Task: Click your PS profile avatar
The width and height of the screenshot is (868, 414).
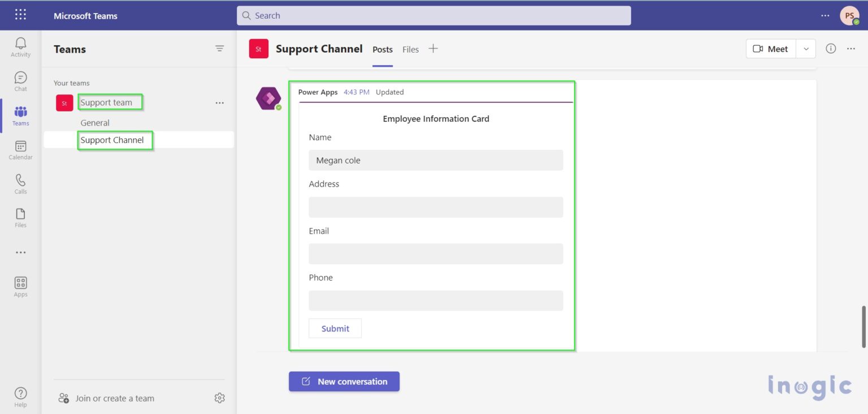Action: [849, 15]
